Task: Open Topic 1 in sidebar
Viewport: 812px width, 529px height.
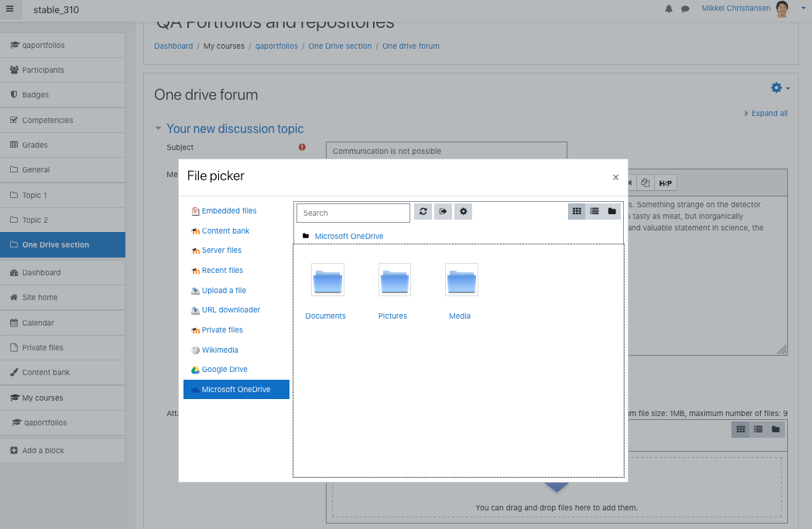Action: [62, 195]
